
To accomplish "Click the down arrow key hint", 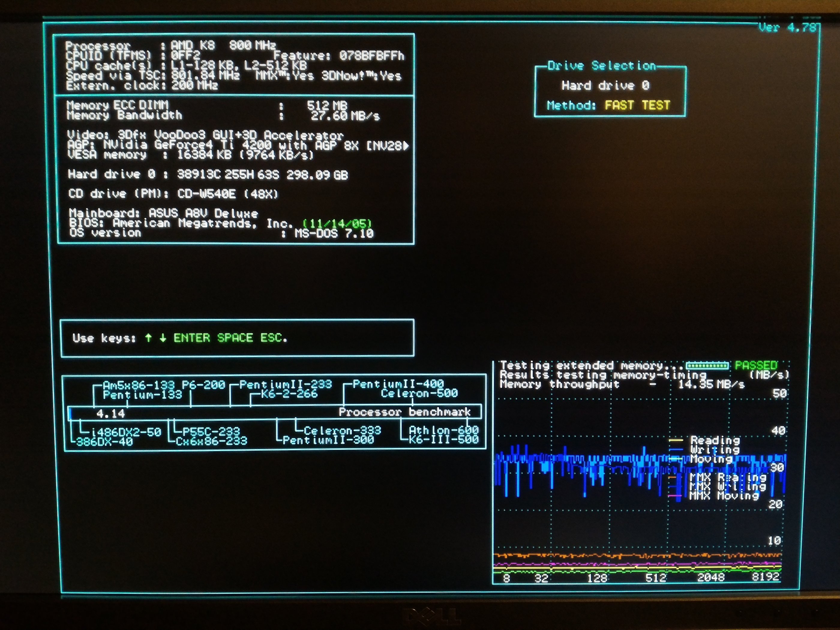I will (x=163, y=337).
